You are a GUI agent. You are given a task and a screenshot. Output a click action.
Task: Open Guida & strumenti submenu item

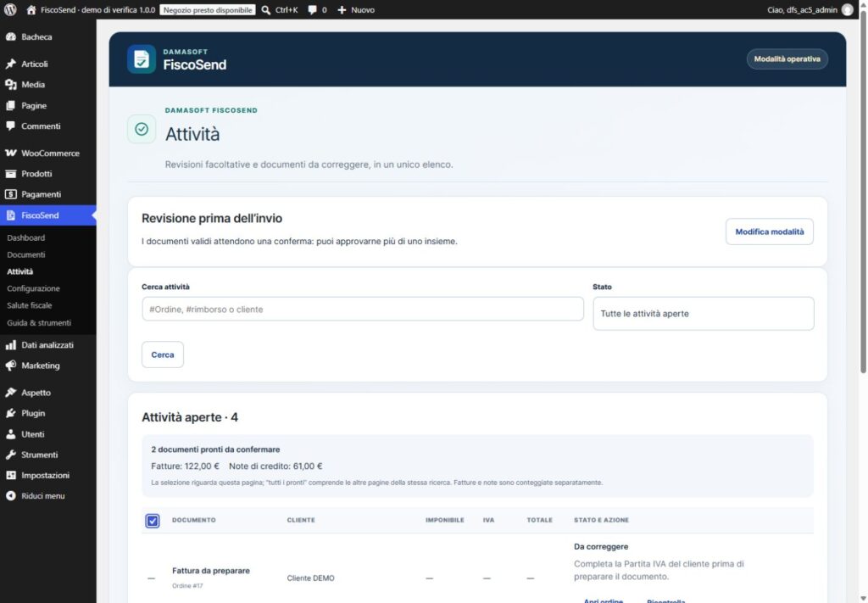(39, 323)
